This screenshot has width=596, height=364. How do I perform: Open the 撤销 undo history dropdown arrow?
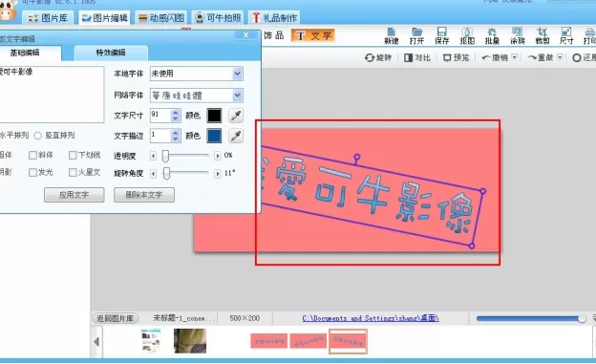[514, 57]
